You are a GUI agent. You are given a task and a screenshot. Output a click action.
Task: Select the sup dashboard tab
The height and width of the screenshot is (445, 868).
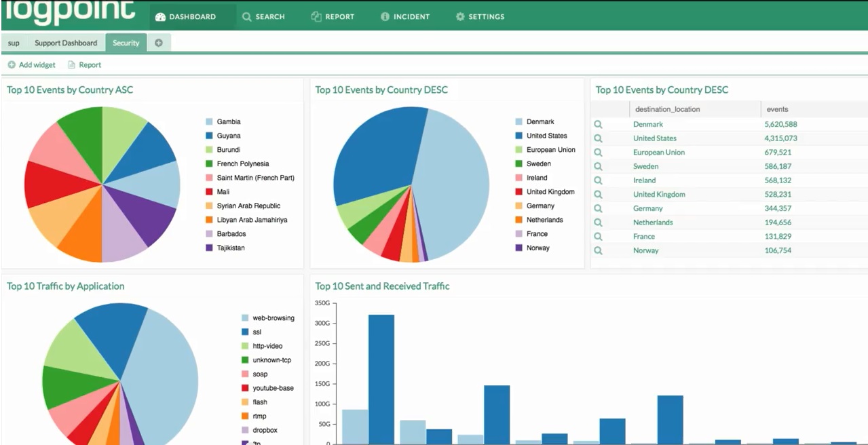tap(14, 43)
